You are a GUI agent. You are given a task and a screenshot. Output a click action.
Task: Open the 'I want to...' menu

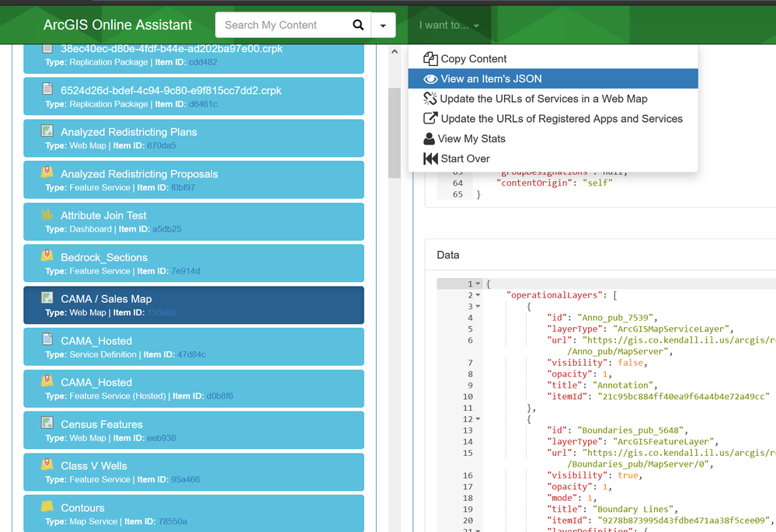point(449,25)
